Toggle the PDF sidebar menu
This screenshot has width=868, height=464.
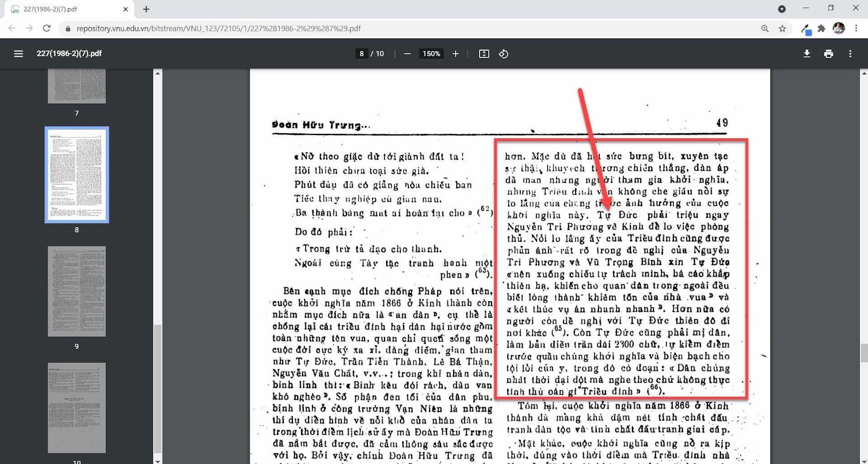coord(18,54)
